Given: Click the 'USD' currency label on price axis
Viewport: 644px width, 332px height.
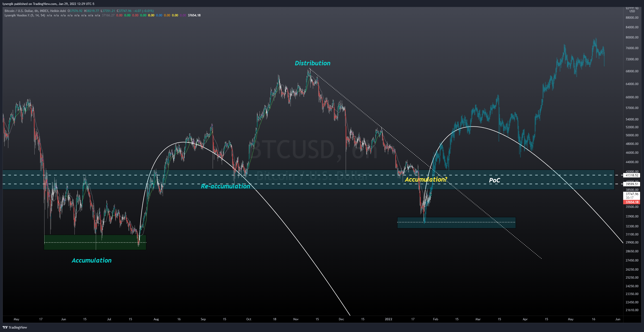Looking at the screenshot, I should pyautogui.click(x=632, y=11).
